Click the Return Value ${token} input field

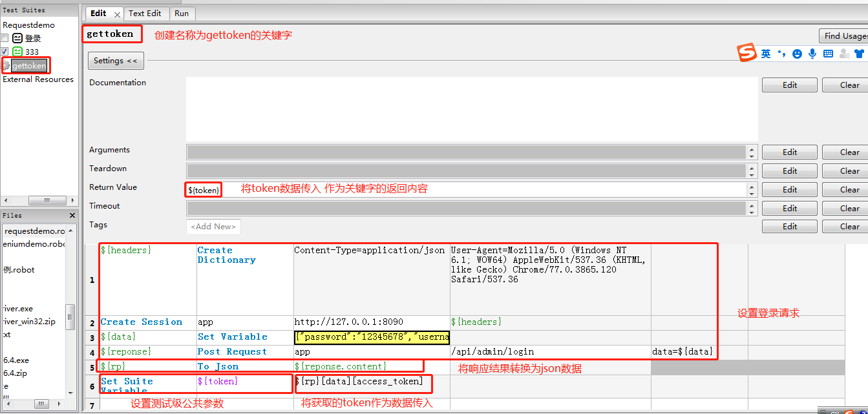point(203,190)
